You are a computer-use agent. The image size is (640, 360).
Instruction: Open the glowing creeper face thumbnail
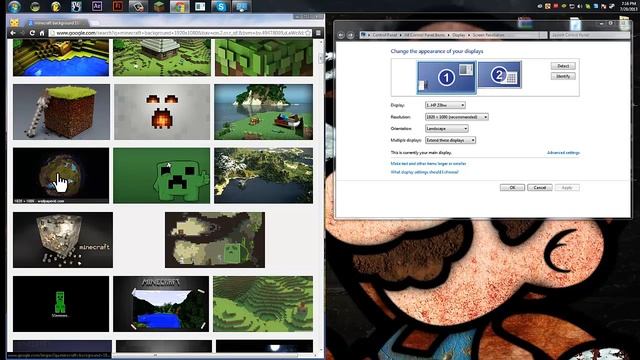[x=162, y=112]
